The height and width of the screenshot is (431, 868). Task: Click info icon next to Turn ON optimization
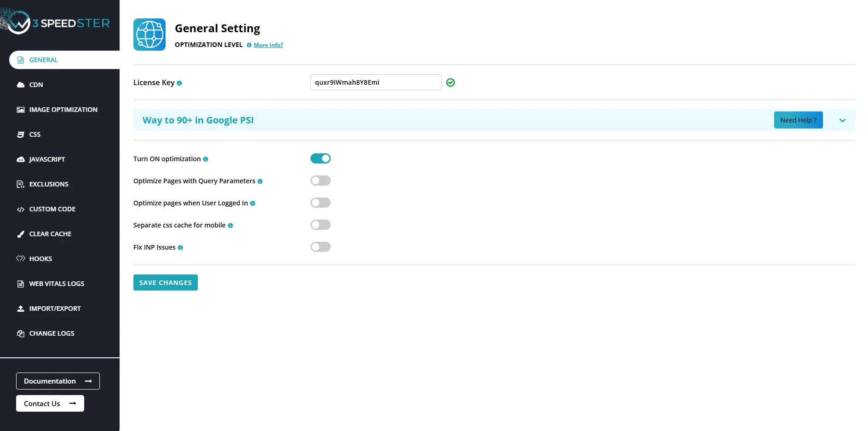(206, 159)
